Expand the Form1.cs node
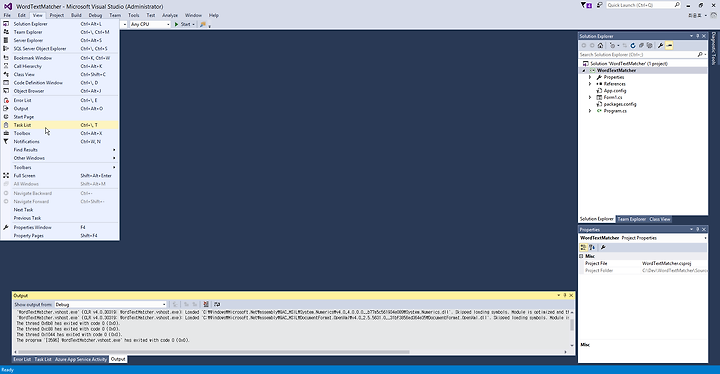Viewport: 720px width, 374px height. click(590, 97)
